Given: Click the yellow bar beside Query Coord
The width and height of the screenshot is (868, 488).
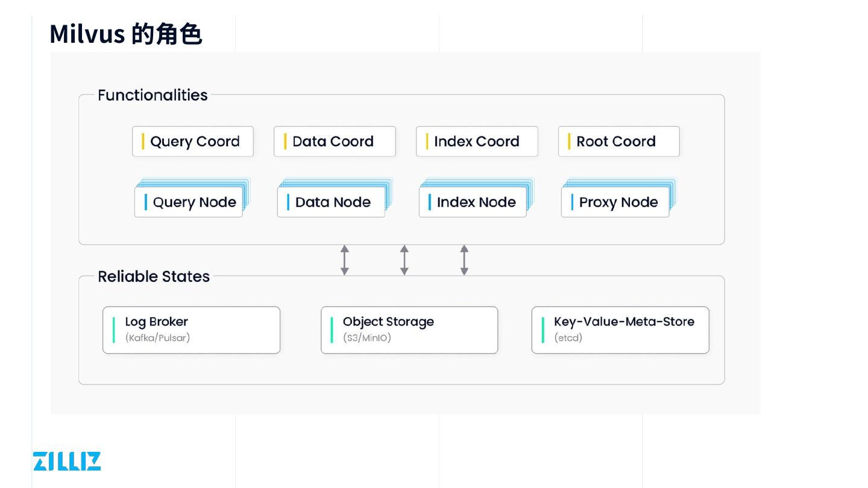Looking at the screenshot, I should 143,142.
